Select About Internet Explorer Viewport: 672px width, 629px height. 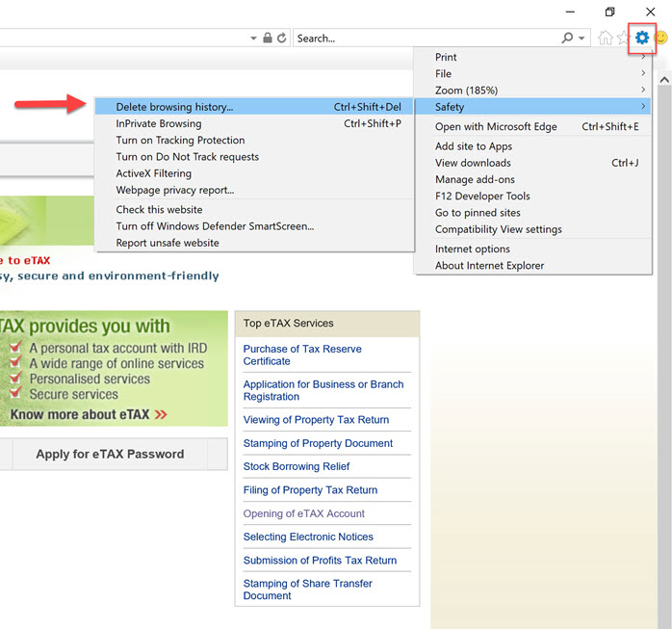coord(533,266)
